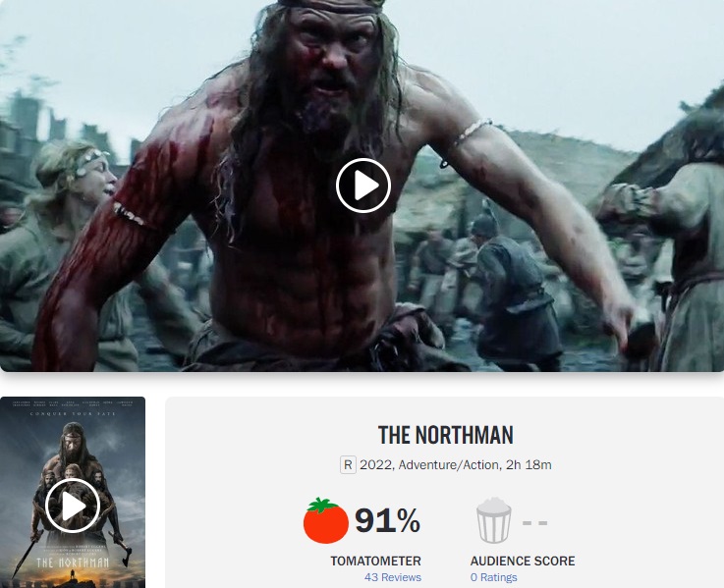The image size is (724, 588).
Task: Click the Northman poster title text
Action: click(x=73, y=562)
